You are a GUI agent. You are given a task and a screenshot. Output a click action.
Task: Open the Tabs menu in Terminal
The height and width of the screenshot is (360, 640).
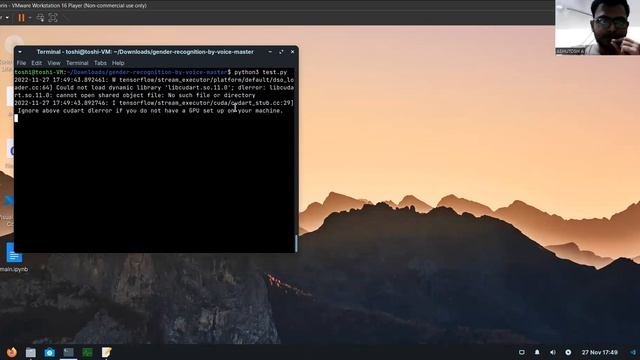pos(100,63)
